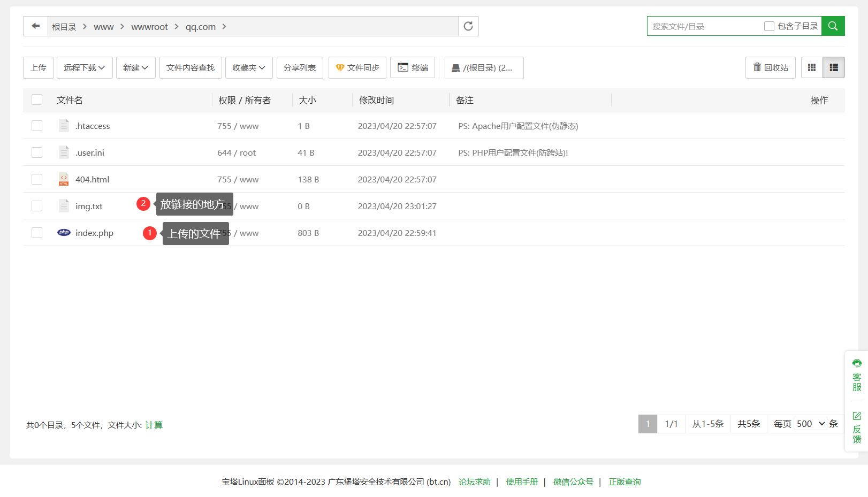Click the 2023/04/20 23:01:27 timestamp

397,207
